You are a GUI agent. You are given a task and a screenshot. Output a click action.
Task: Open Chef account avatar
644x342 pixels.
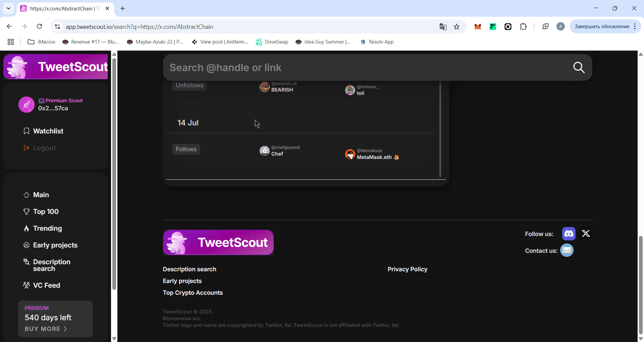[x=265, y=151]
